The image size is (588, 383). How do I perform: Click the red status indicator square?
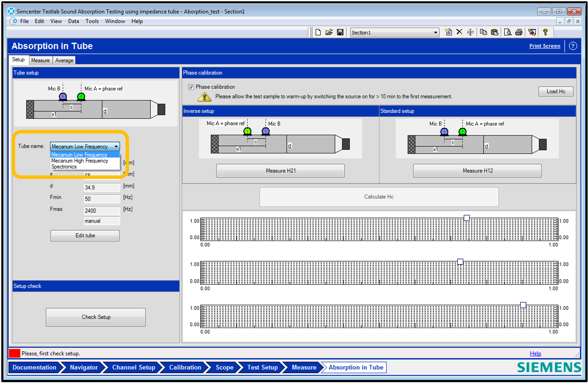(14, 353)
